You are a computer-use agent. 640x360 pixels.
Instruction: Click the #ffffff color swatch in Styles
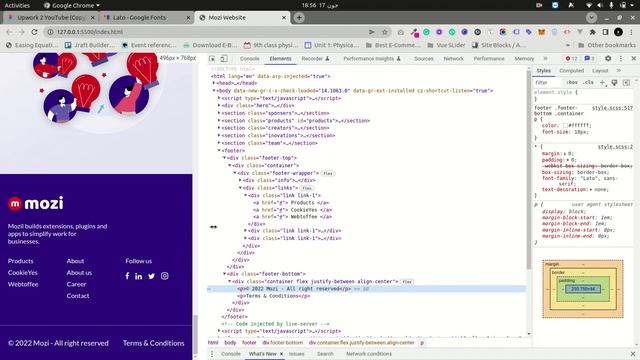coord(565,126)
